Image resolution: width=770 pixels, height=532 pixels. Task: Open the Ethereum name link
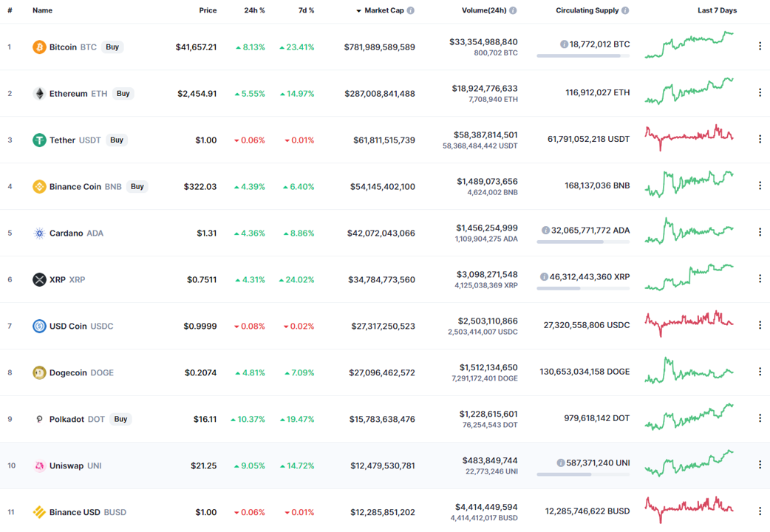coord(68,93)
